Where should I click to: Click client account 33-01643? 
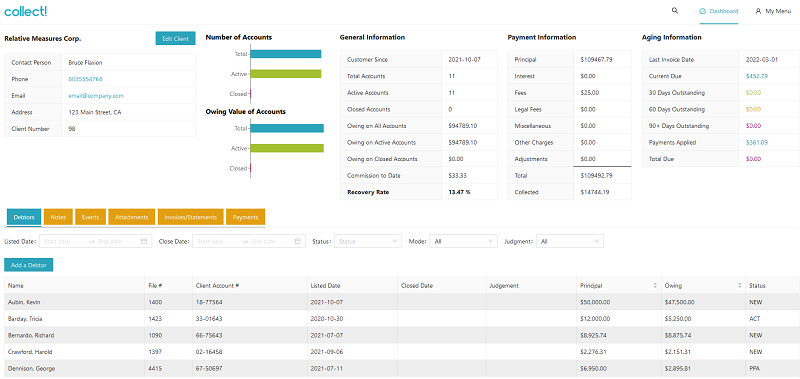click(209, 319)
